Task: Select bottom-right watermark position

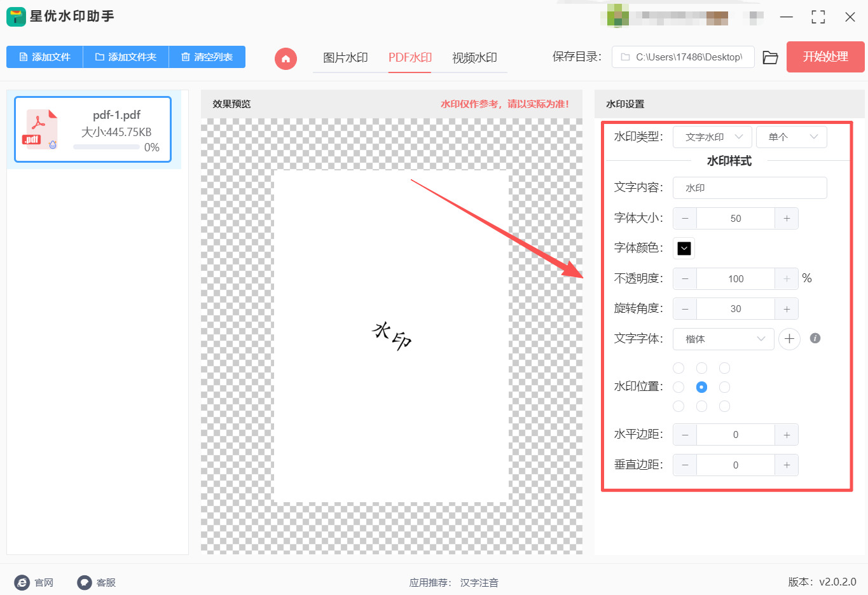Action: tap(724, 406)
